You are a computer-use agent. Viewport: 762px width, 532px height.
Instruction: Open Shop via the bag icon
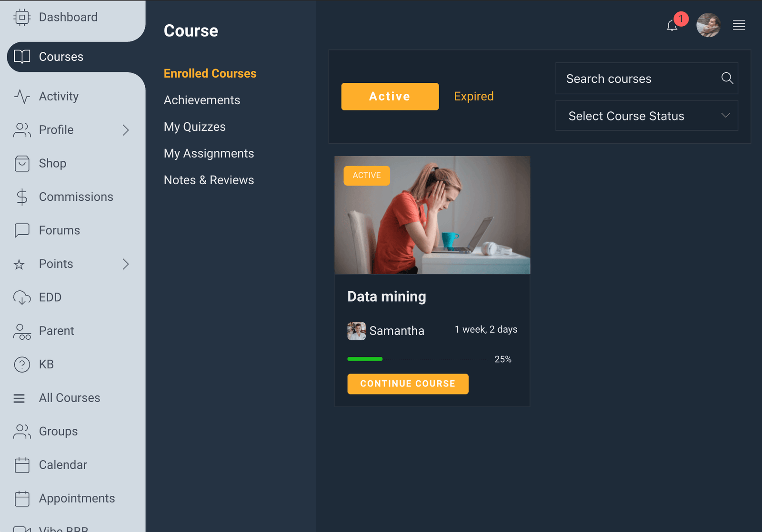[22, 163]
